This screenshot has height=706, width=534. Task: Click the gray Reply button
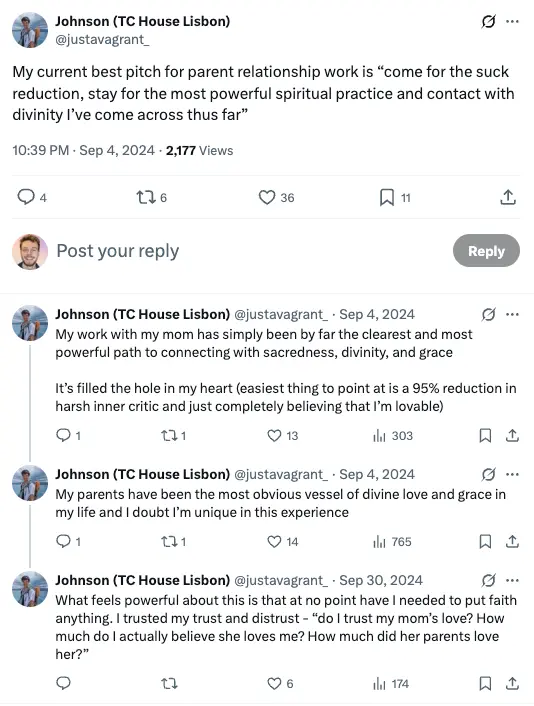click(x=486, y=251)
